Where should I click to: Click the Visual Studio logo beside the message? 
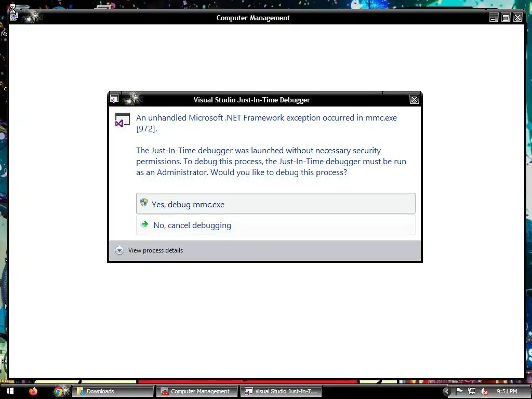[122, 121]
